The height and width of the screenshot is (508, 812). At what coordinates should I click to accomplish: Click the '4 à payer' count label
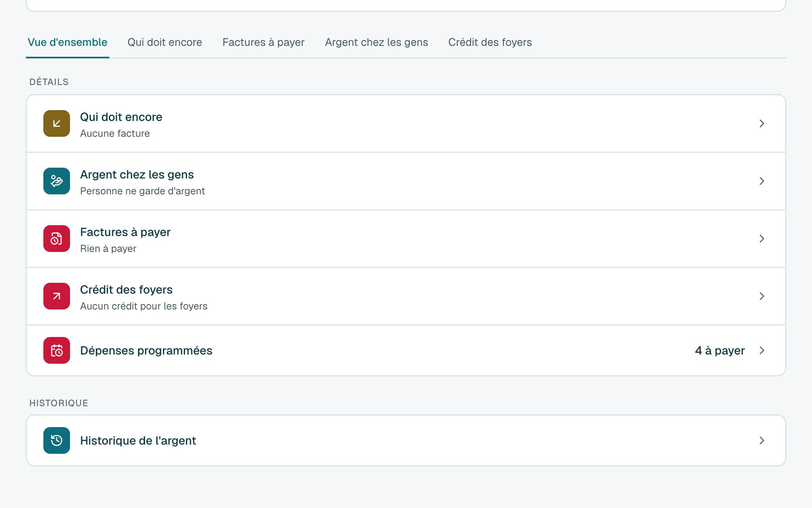click(720, 350)
